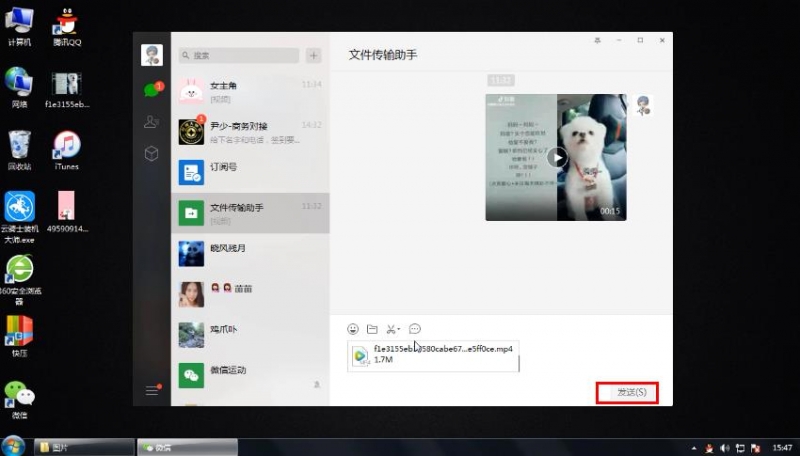Viewport: 800px width, 456px height.
Task: Open the WeChat settings hamburger menu
Action: [152, 390]
